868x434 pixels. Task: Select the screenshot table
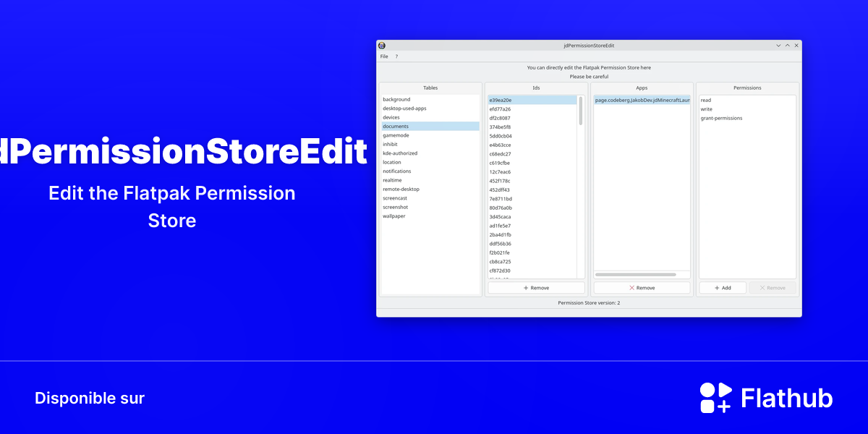coord(430,207)
